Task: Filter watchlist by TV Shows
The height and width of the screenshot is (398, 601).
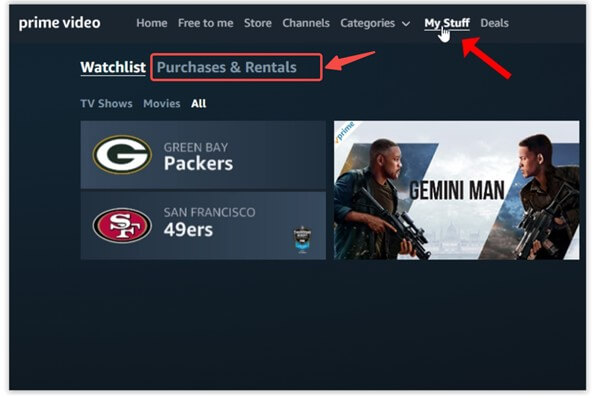Action: click(107, 104)
